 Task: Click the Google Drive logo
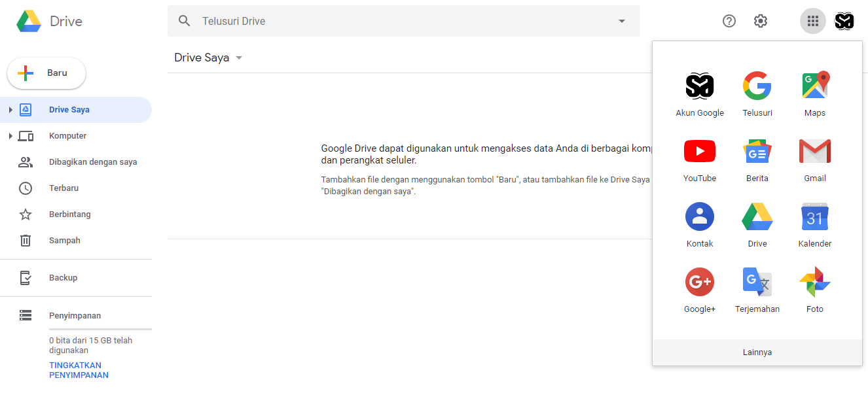[x=29, y=21]
